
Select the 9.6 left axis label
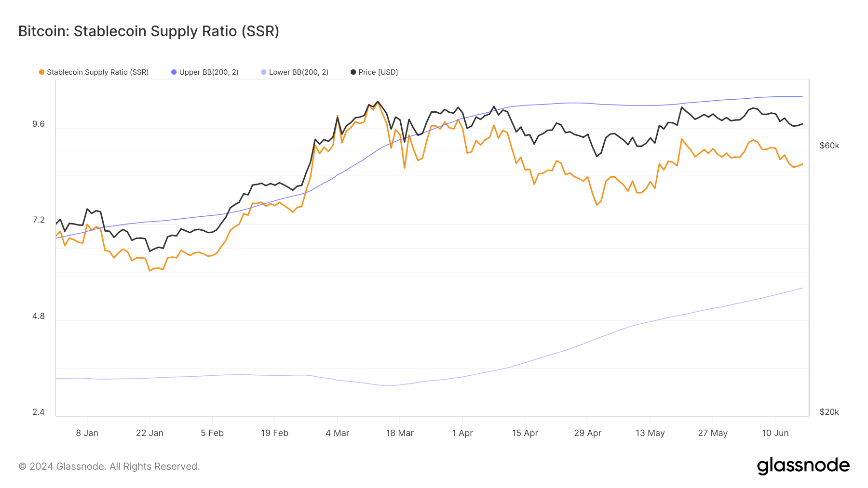click(39, 124)
